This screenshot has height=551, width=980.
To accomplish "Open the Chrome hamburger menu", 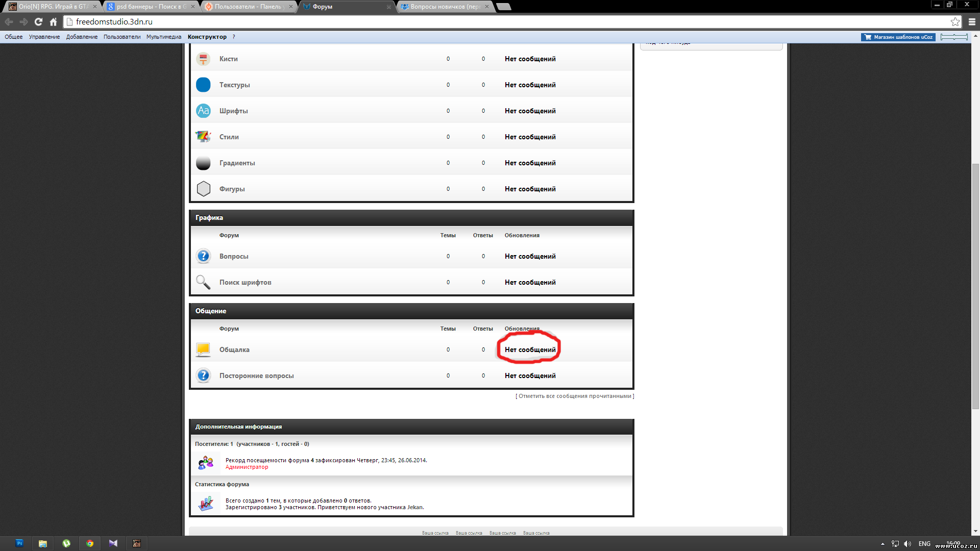I will coord(972,22).
